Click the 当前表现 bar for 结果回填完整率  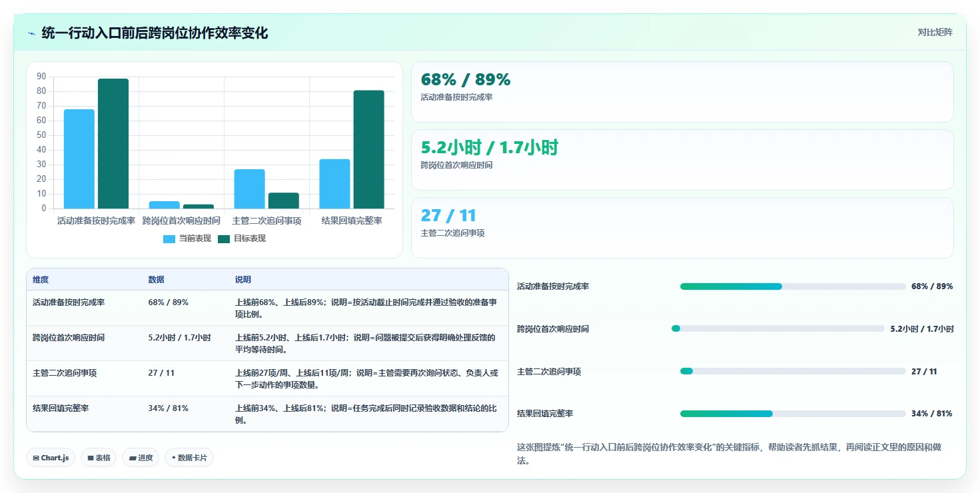pyautogui.click(x=334, y=184)
